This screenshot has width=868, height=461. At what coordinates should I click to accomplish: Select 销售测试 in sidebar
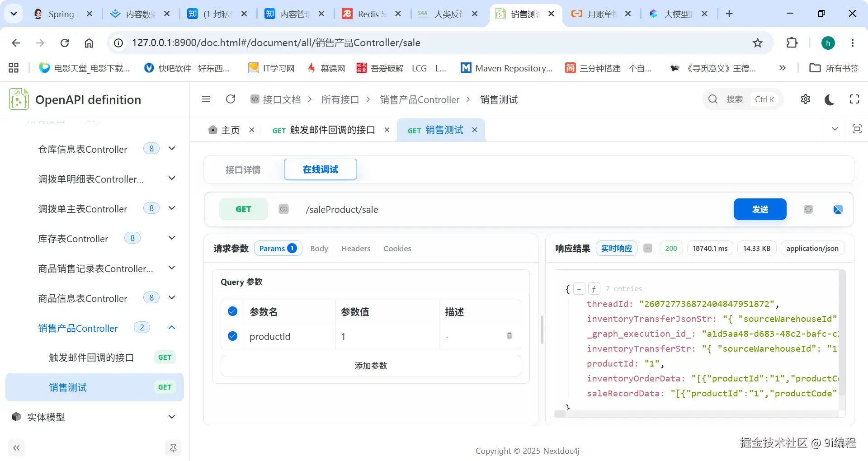click(x=94, y=387)
